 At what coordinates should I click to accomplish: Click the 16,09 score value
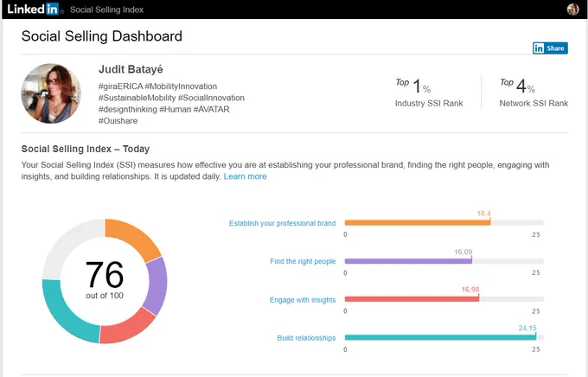463,252
